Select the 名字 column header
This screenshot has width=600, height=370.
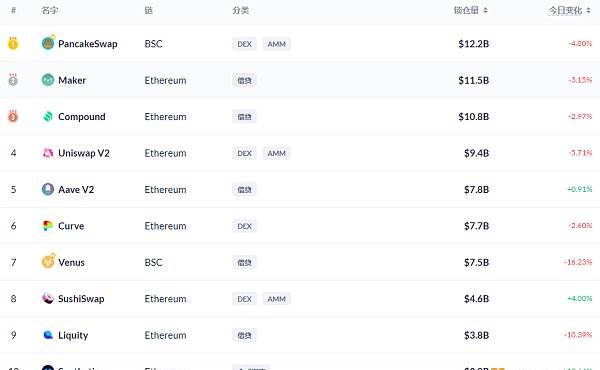pyautogui.click(x=50, y=10)
